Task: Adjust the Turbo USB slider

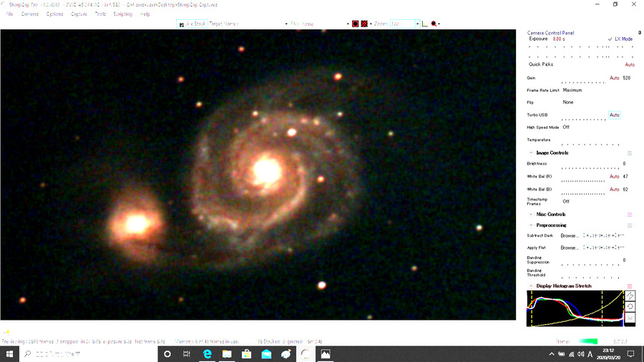Action: (x=584, y=119)
